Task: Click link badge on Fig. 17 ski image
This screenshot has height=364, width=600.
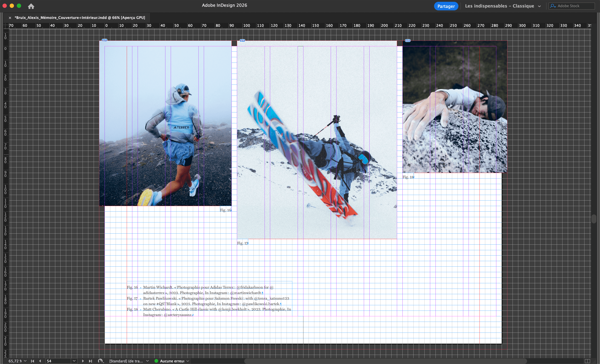Action: point(242,40)
